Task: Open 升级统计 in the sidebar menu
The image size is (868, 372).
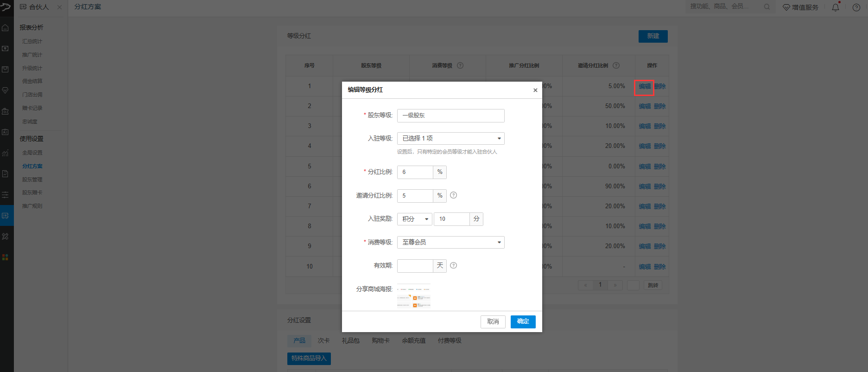Action: [x=32, y=69]
